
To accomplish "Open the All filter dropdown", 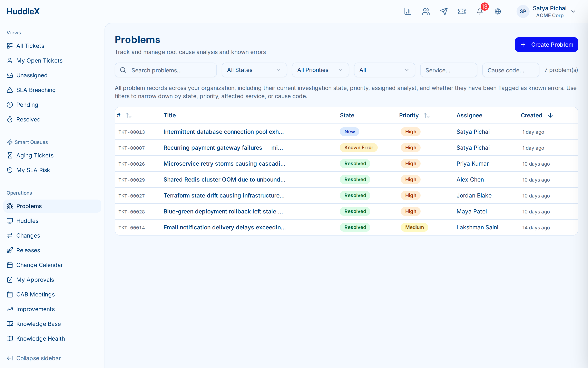I will [x=384, y=70].
